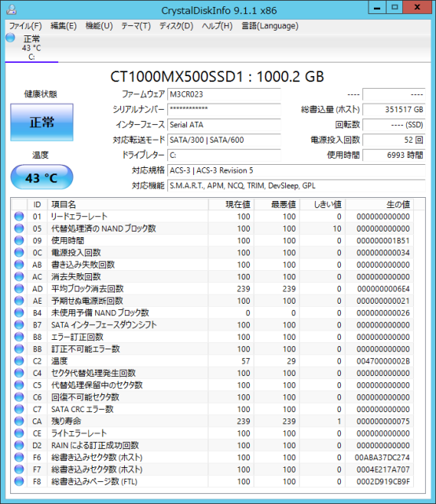The height and width of the screenshot is (504, 436).
Task: Click the しきい値 column header
Action: coord(323,204)
